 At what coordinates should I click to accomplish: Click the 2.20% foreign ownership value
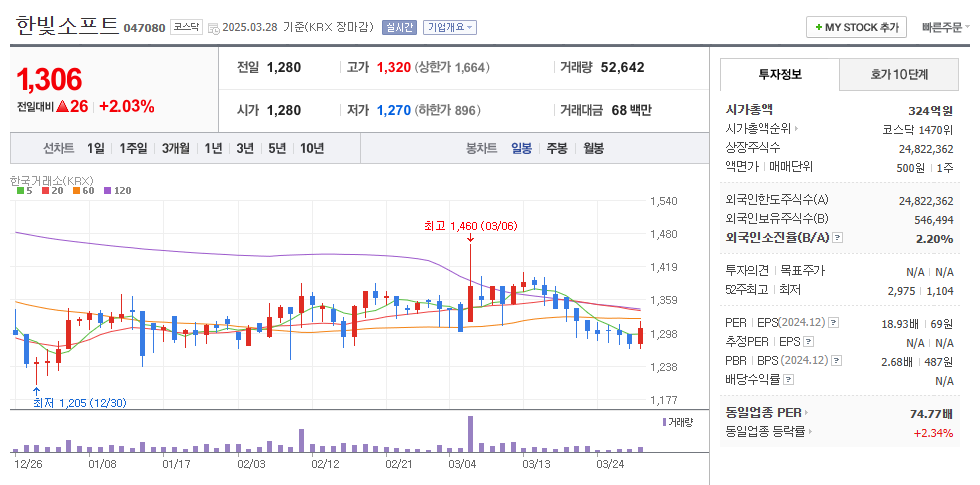[x=936, y=239]
